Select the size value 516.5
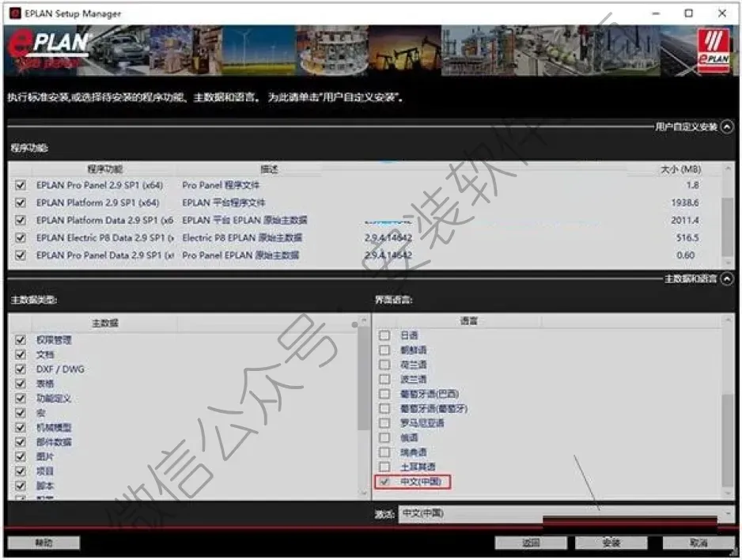742x560 pixels. (x=687, y=237)
